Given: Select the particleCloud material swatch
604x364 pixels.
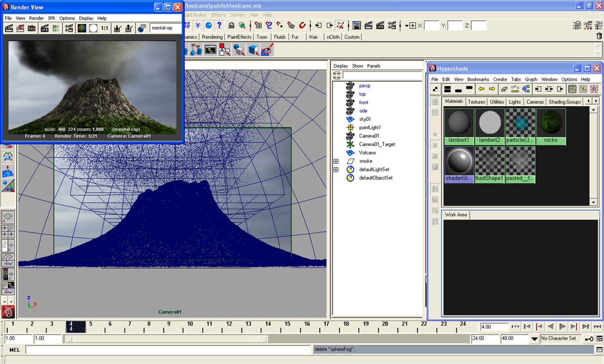Looking at the screenshot, I should (x=520, y=127).
